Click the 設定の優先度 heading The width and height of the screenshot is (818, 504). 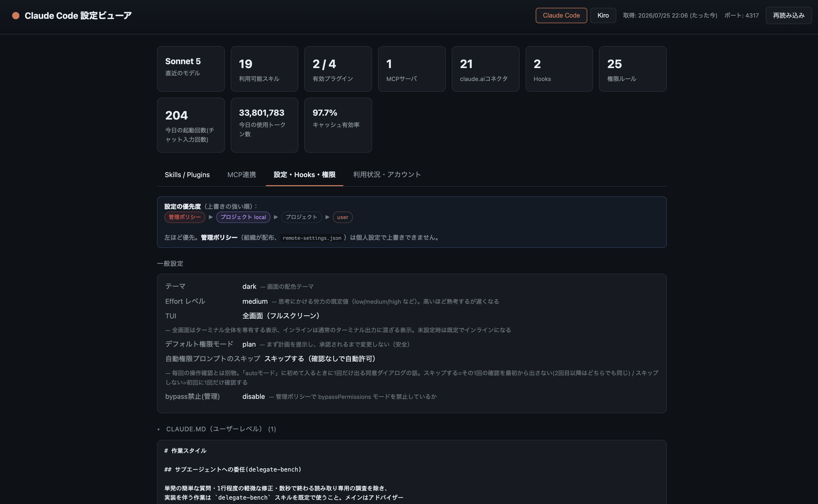click(182, 206)
